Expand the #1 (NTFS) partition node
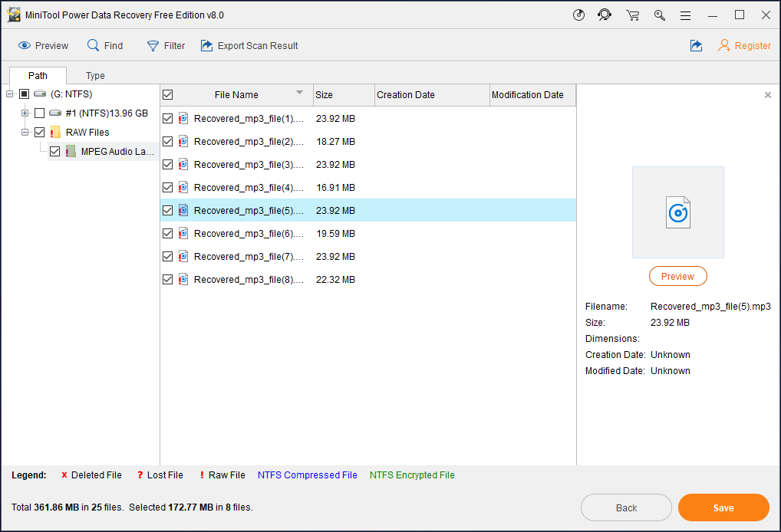This screenshot has height=532, width=781. [25, 113]
